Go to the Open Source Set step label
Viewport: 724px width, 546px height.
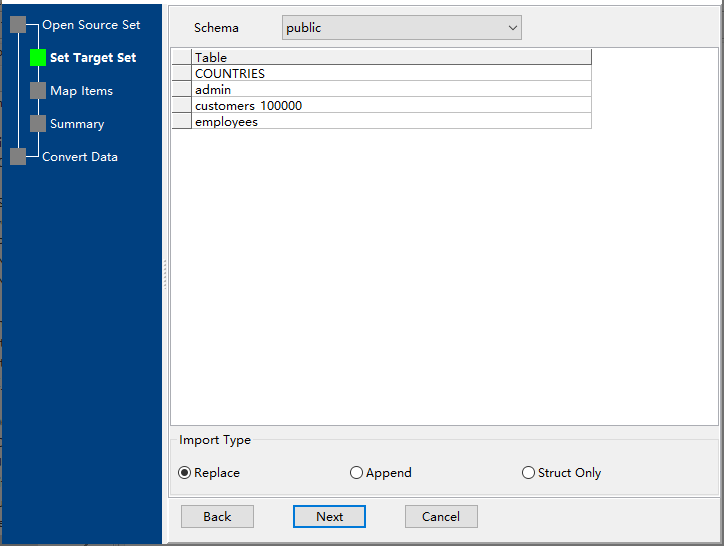[91, 25]
